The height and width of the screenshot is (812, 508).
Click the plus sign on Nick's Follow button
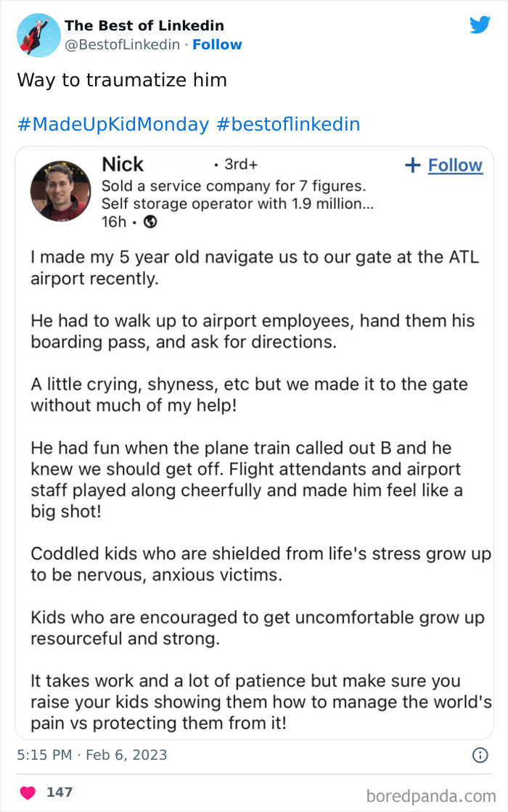pos(412,165)
